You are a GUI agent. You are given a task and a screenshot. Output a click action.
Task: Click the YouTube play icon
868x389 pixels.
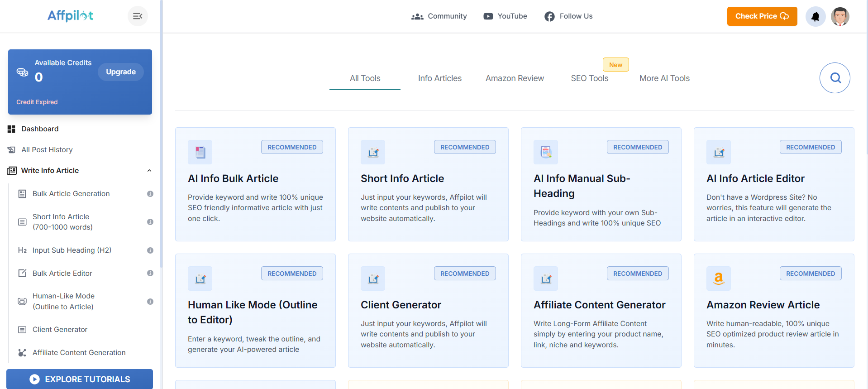point(488,16)
